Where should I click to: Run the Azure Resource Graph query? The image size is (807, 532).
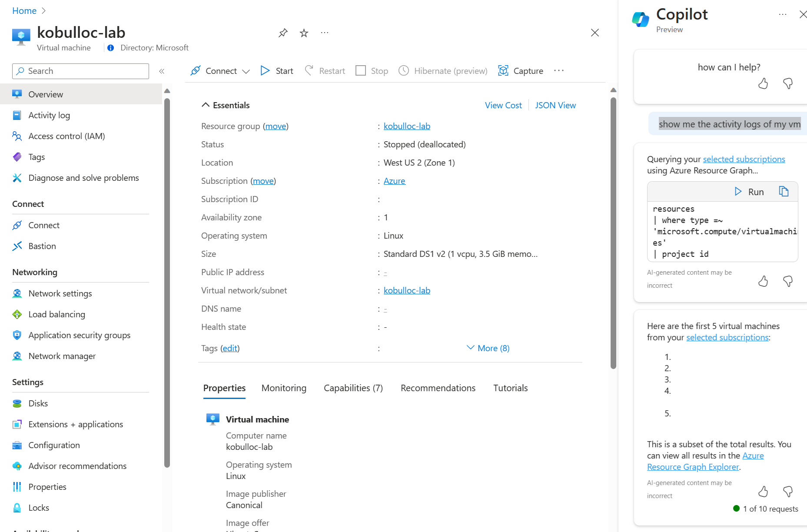pyautogui.click(x=750, y=191)
